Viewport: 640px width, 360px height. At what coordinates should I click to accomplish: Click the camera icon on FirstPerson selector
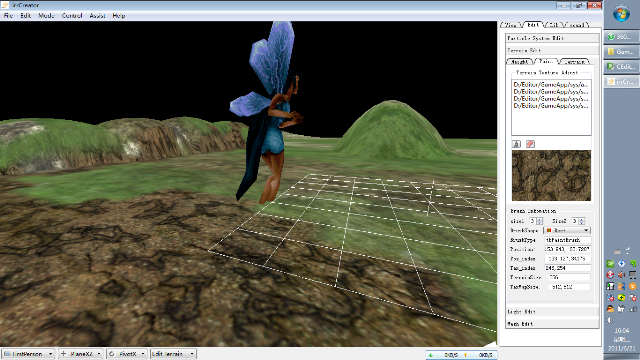[x=7, y=354]
